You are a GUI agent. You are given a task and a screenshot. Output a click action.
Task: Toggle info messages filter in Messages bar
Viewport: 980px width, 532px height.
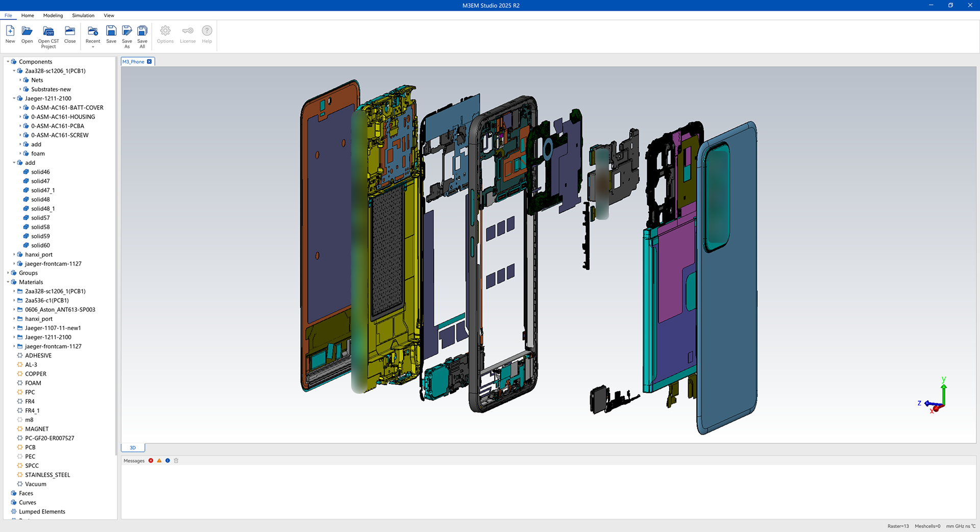point(167,461)
